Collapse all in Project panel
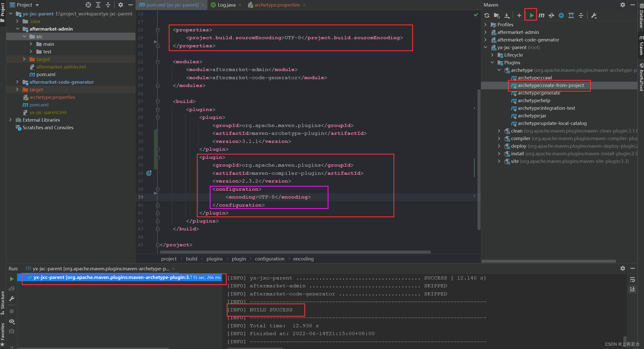Image resolution: width=644 pixels, height=349 pixels. click(108, 5)
